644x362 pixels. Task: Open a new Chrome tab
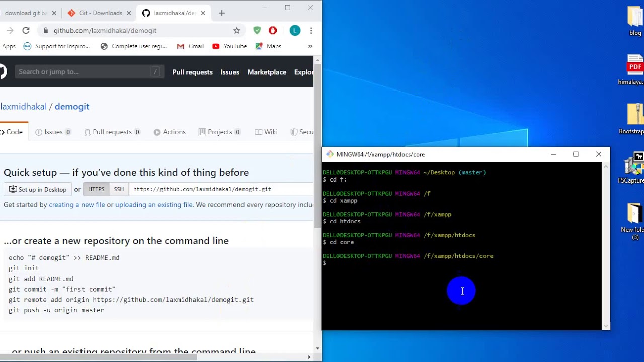click(222, 13)
